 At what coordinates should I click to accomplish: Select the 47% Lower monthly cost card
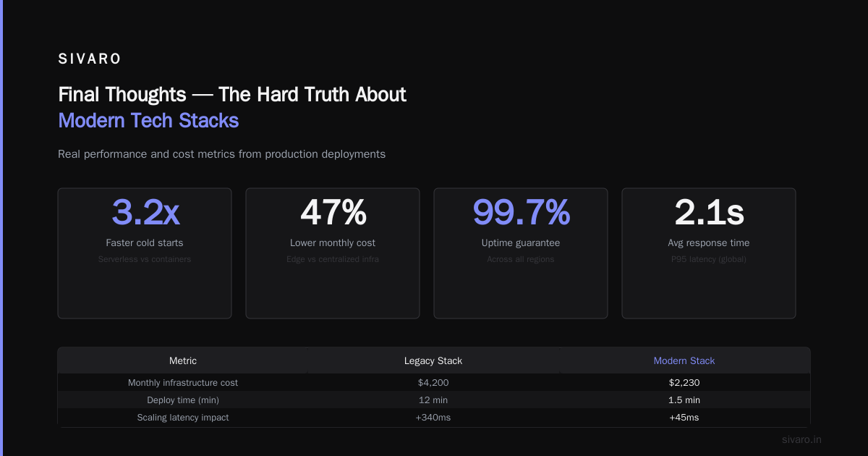point(333,253)
